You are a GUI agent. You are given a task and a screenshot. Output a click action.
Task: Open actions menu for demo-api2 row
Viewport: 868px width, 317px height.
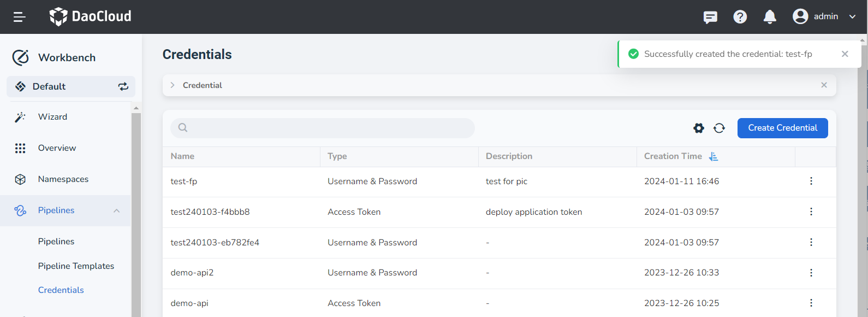(x=811, y=273)
